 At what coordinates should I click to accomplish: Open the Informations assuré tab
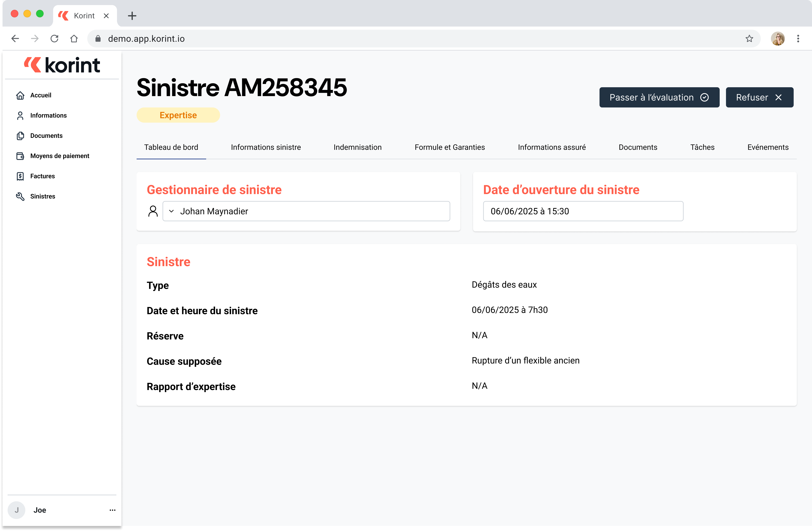point(552,147)
